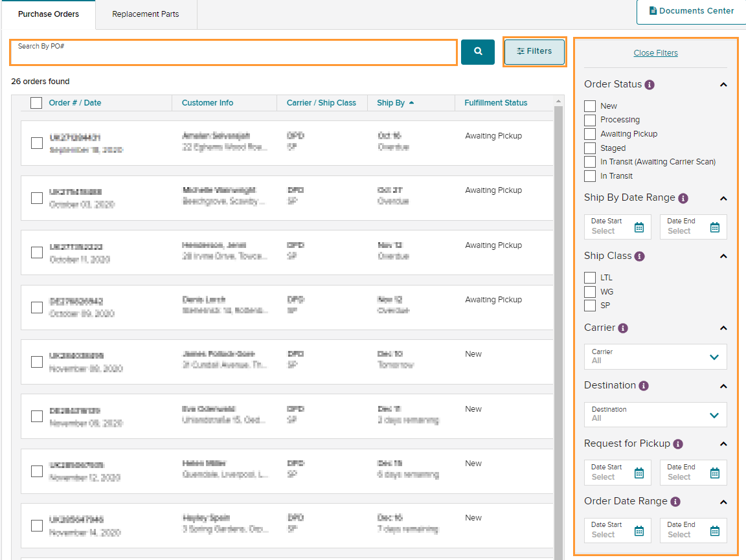Screen dimensions: 746x560
Task: Switch to the Purchase Orders tab
Action: (x=49, y=12)
